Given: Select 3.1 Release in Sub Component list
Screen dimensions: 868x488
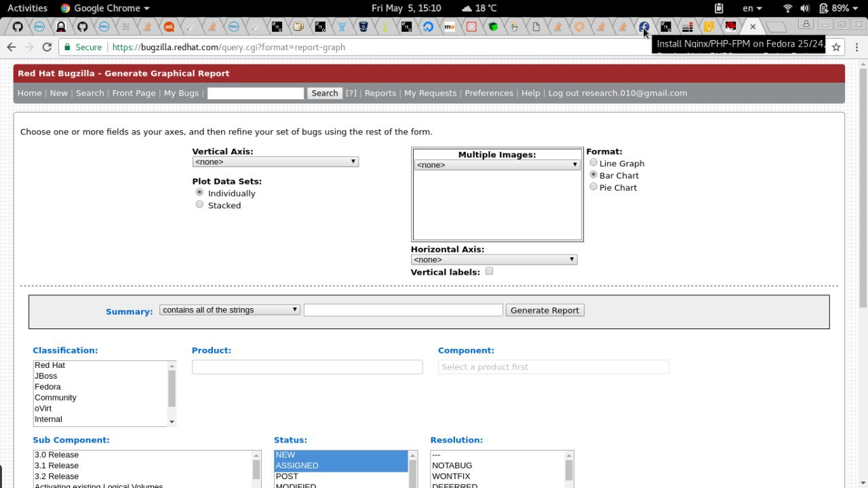Looking at the screenshot, I should coord(142,466).
